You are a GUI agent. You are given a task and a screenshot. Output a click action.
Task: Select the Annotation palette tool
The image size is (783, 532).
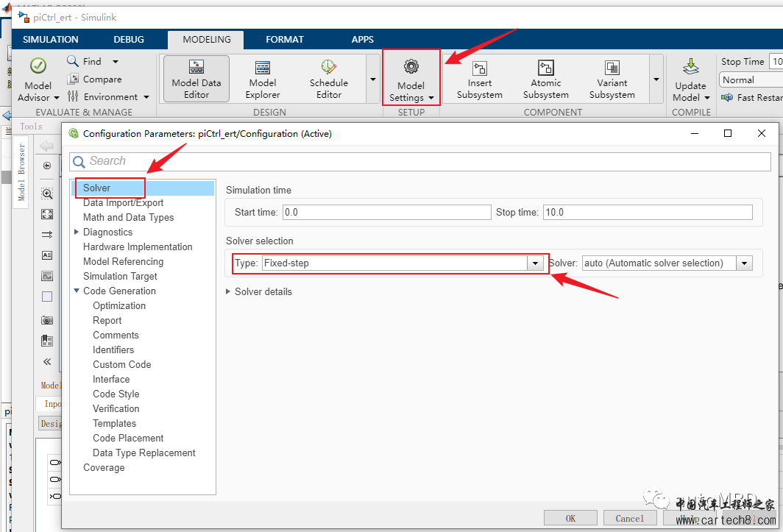(47, 255)
